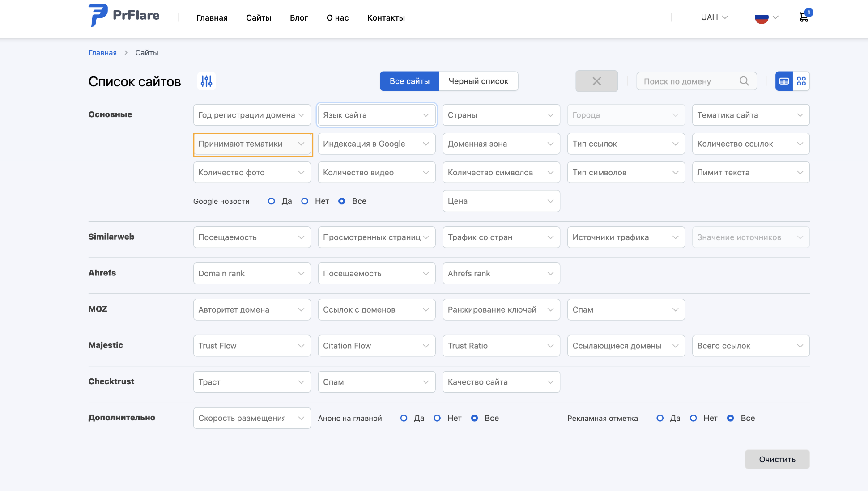Open Ссылок с доменов dropdown
Viewport: 868px width, 491px height.
[377, 309]
